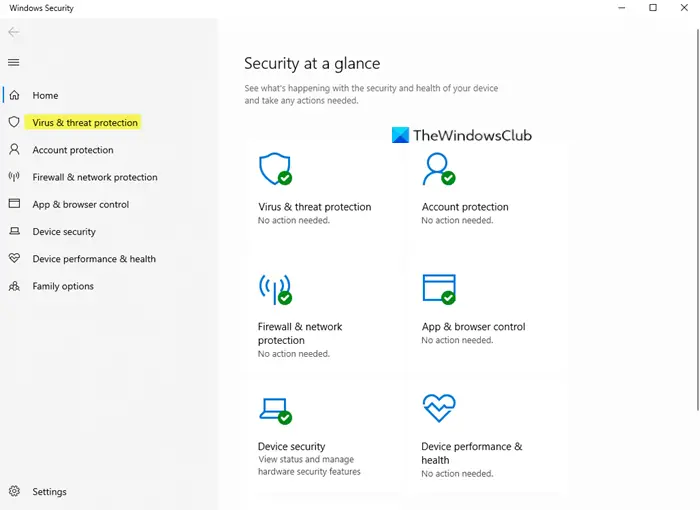
Task: Click the Device security laptop tile icon
Action: (x=274, y=409)
